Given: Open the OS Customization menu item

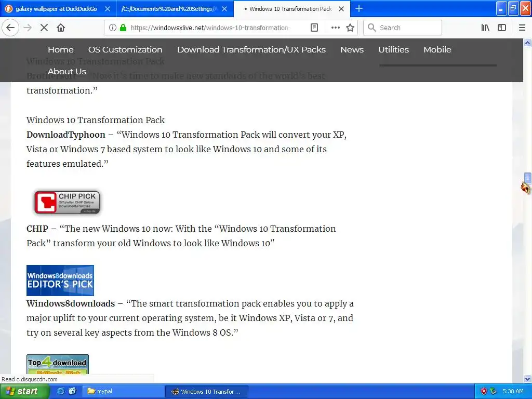Looking at the screenshot, I should pyautogui.click(x=125, y=49).
